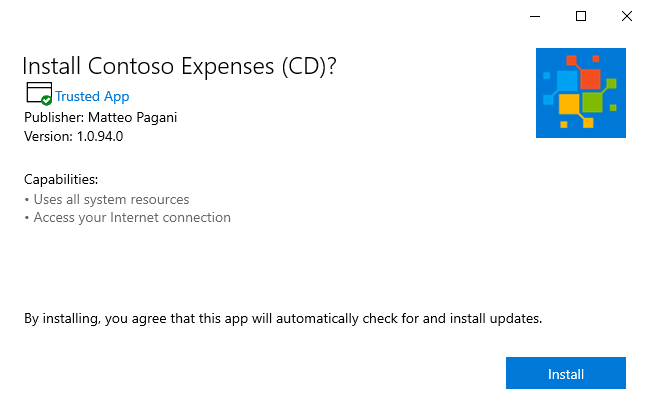Click the Contoso Expenses app logo
The image size is (650, 413).
pyautogui.click(x=580, y=92)
